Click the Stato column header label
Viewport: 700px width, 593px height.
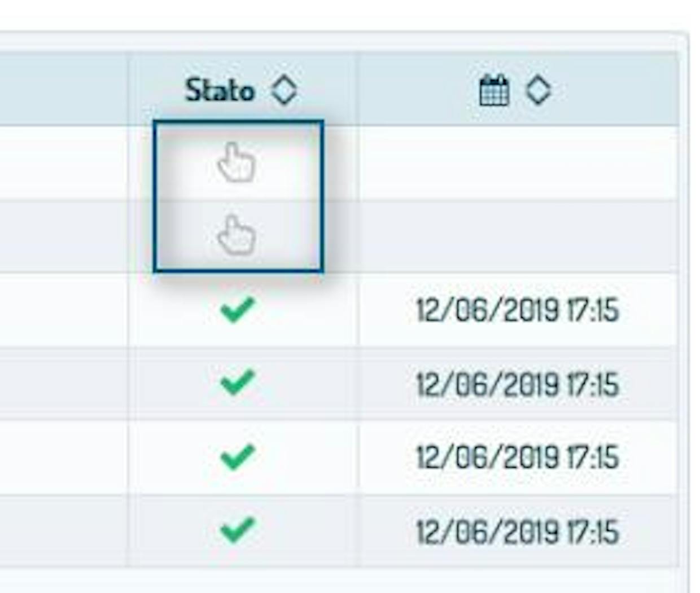coord(220,90)
